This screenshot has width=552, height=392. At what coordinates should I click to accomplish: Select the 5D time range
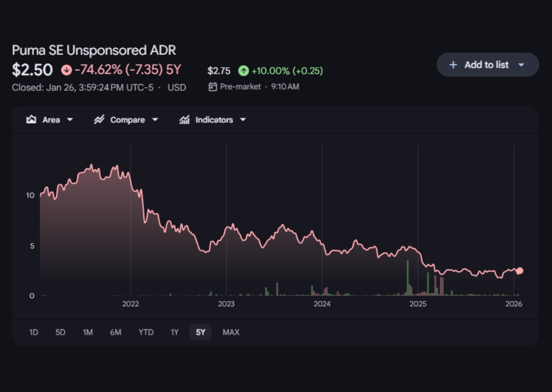(60, 332)
